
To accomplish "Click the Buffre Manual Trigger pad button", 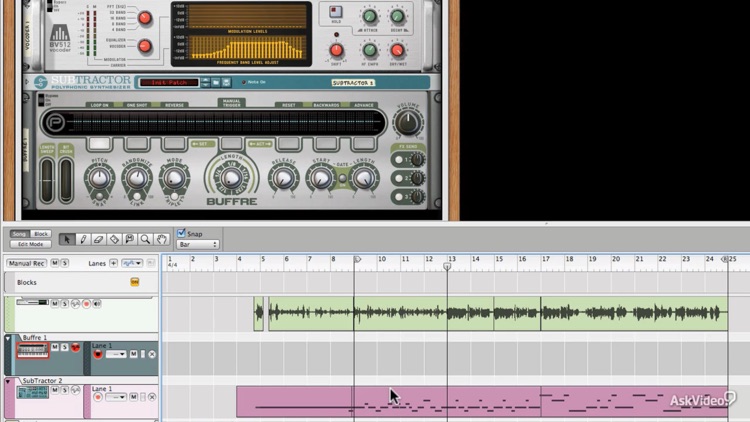I will (x=232, y=144).
